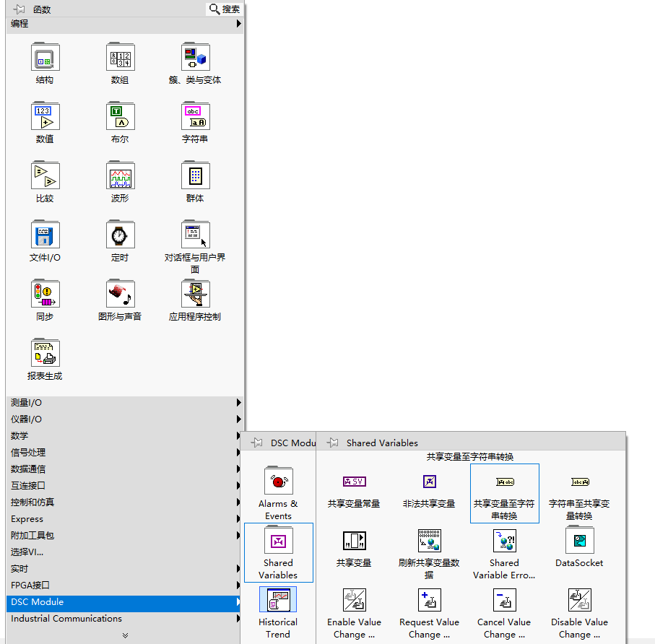655x644 pixels.
Task: Select Cancel Value Change function
Action: [x=505, y=600]
